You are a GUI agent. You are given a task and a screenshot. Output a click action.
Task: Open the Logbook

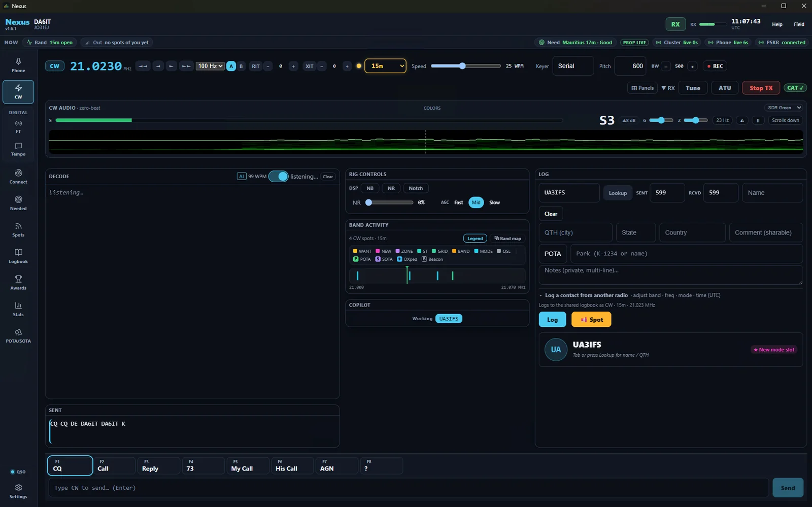coord(18,256)
